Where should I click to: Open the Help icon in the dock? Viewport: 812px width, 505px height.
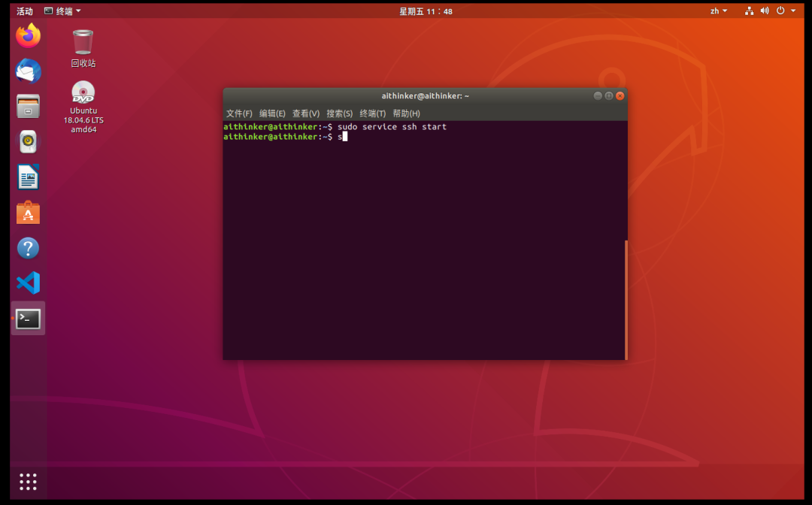pyautogui.click(x=28, y=248)
